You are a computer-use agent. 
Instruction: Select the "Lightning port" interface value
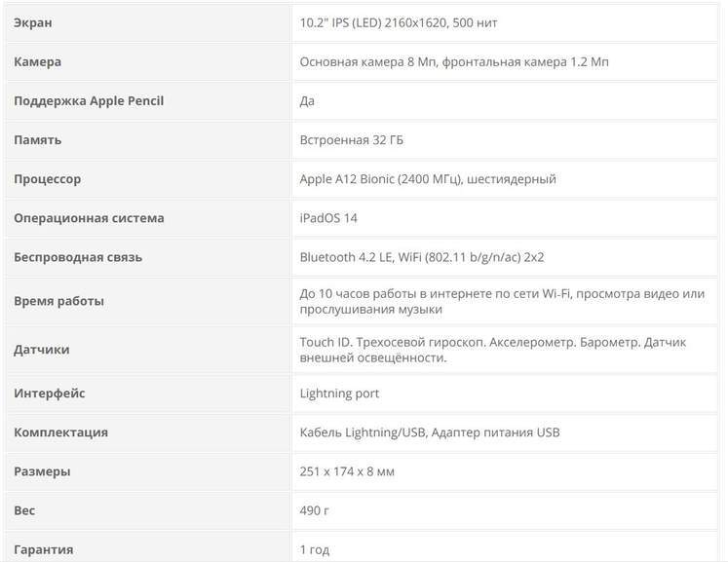pyautogui.click(x=340, y=393)
